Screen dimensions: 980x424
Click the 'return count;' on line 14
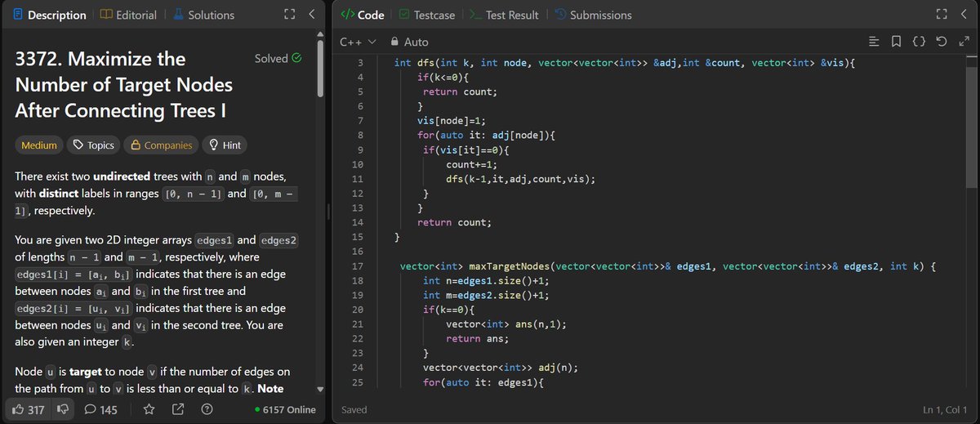click(454, 222)
